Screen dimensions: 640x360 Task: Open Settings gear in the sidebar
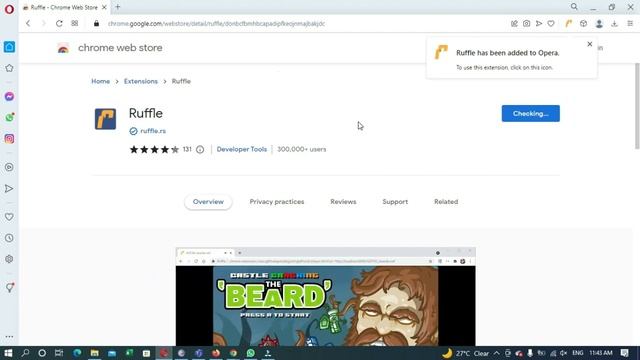click(9, 259)
